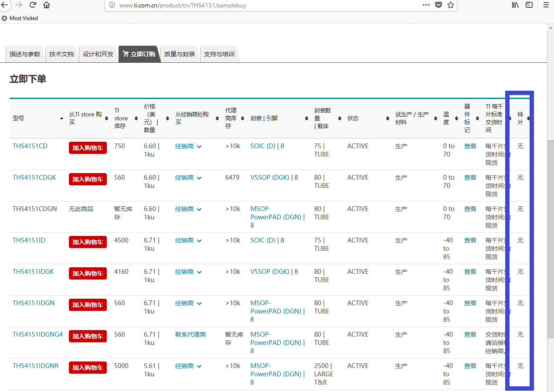Open the 支持与培训 tab
Viewport: 554px width, 392px height.
(219, 54)
